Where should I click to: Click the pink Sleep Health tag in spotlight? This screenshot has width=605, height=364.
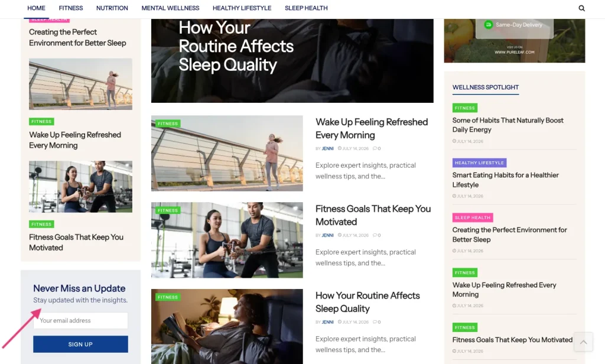pos(473,217)
